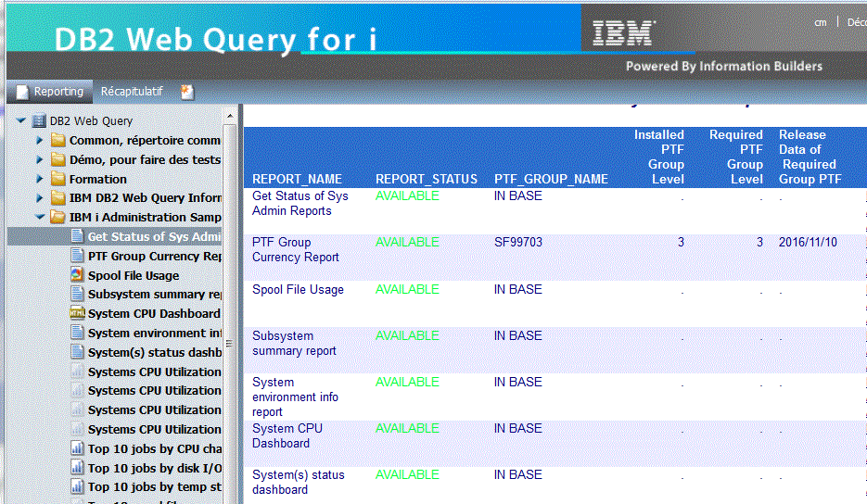Image resolution: width=867 pixels, height=504 pixels.
Task: Click the REPORT_STATUS column header
Action: [427, 179]
